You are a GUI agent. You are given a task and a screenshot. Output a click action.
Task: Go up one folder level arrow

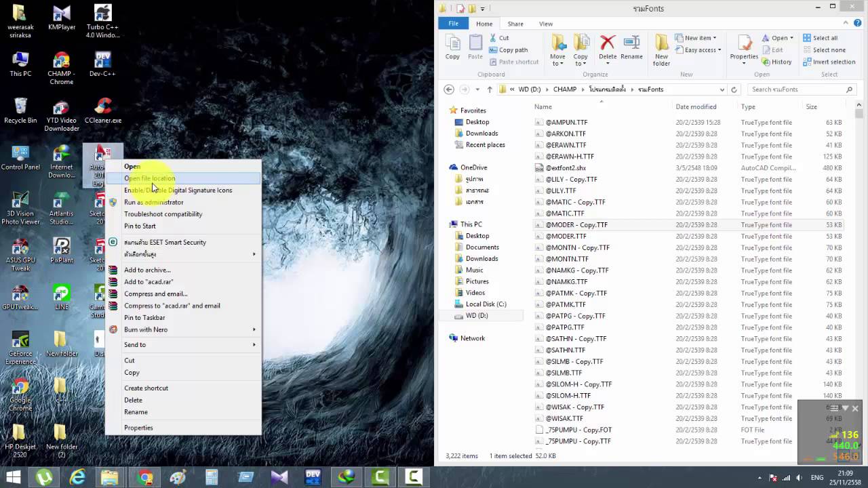[x=490, y=89]
